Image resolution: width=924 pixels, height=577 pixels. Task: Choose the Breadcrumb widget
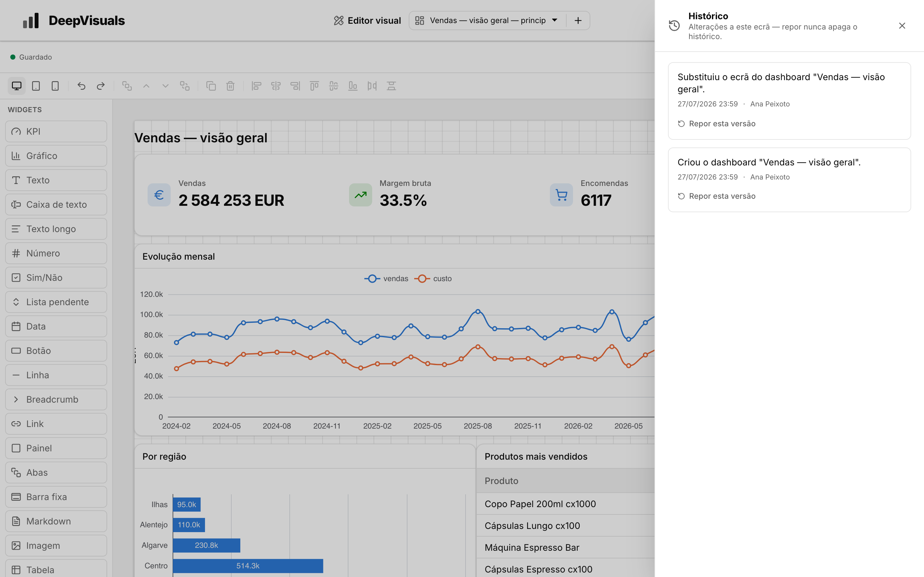[56, 399]
